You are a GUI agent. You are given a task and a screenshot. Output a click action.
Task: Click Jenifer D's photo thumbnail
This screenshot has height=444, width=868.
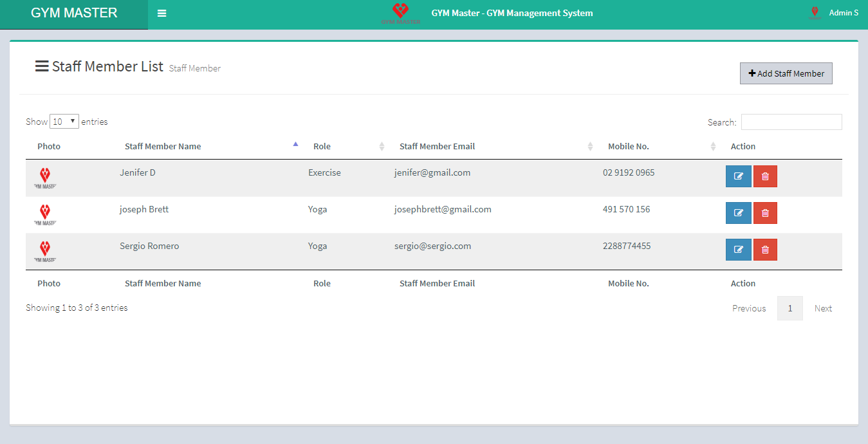tap(45, 178)
